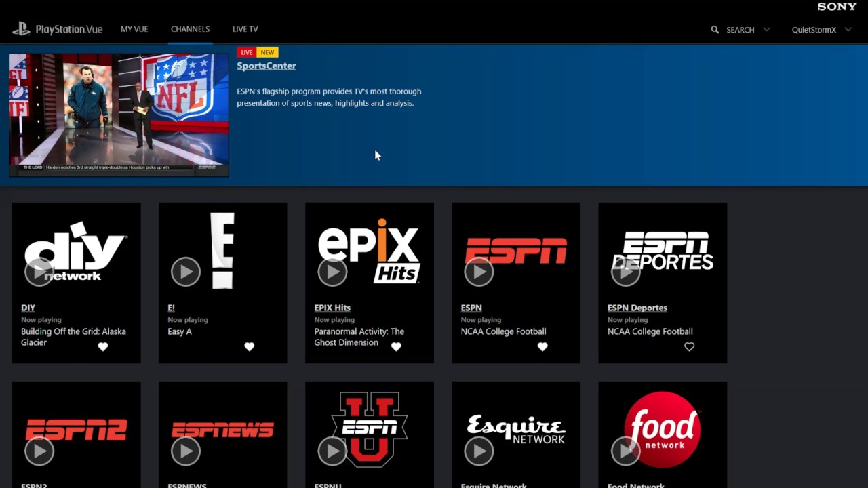868x488 pixels.
Task: Click 'NCAA College Football' under ESPN Deportes
Action: tap(650, 331)
